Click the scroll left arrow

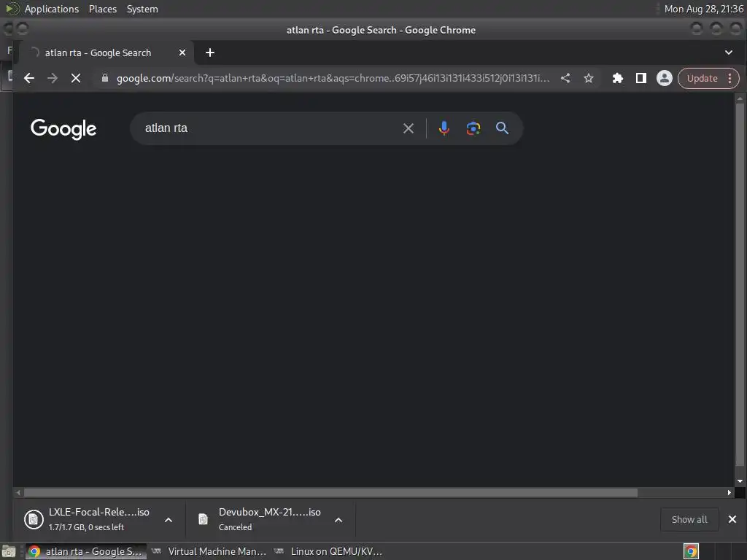(18, 493)
